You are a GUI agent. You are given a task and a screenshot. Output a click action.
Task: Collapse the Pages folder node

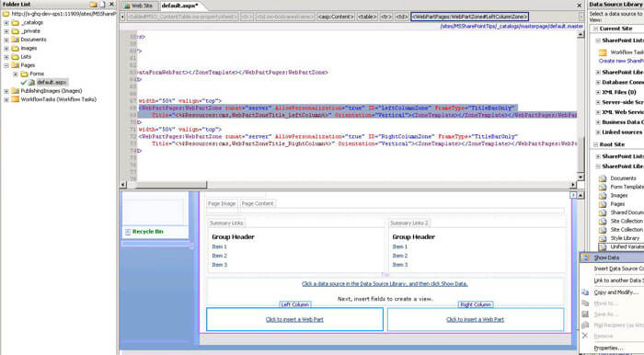pyautogui.click(x=6, y=65)
